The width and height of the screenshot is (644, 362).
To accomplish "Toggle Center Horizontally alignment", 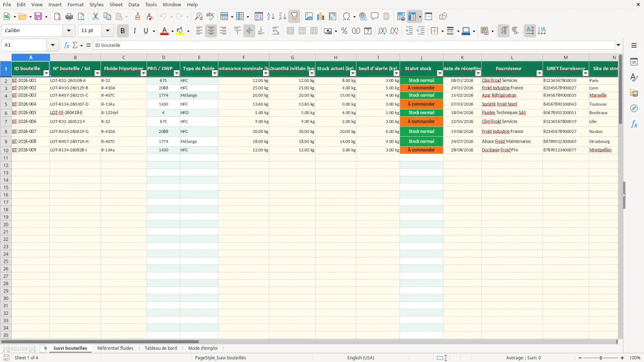I will coord(211,31).
